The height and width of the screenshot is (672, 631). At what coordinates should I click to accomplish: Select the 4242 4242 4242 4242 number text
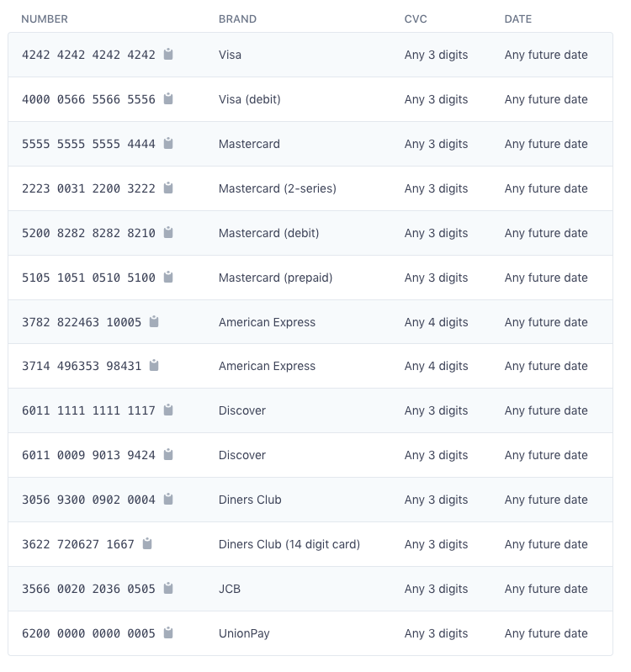(x=88, y=55)
